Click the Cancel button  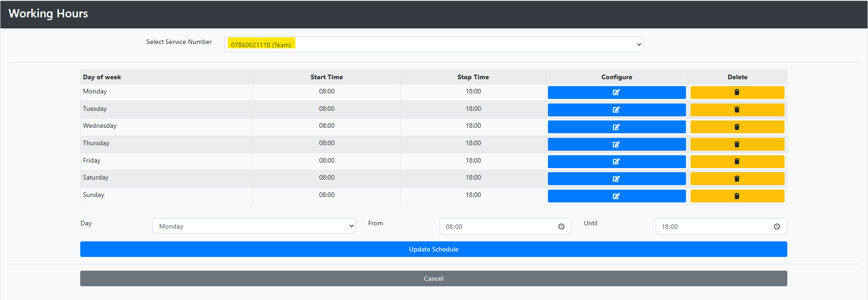[x=434, y=278]
